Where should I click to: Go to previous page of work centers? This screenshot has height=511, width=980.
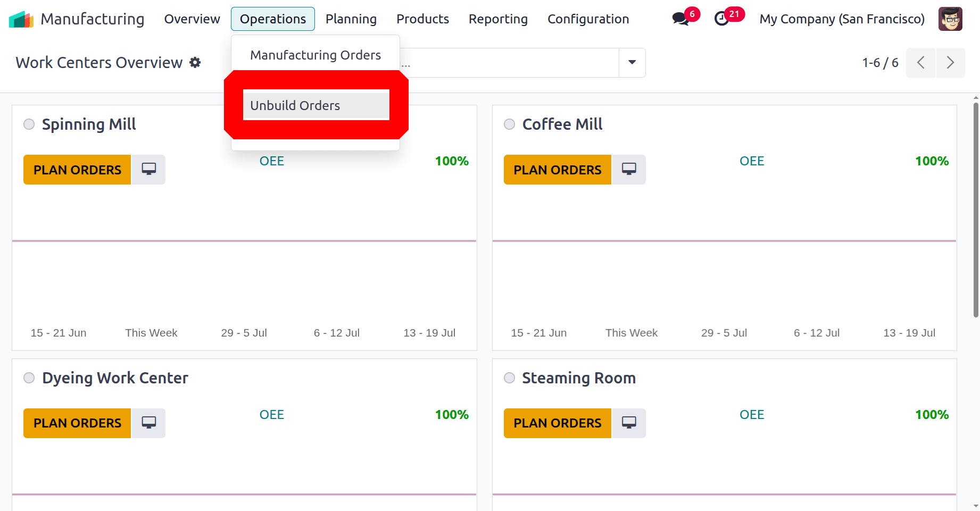click(x=920, y=63)
